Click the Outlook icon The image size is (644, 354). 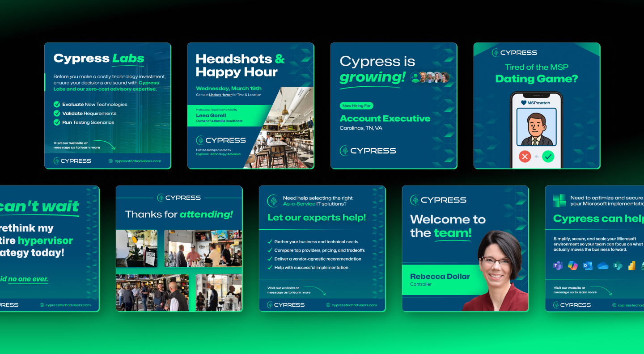click(588, 265)
